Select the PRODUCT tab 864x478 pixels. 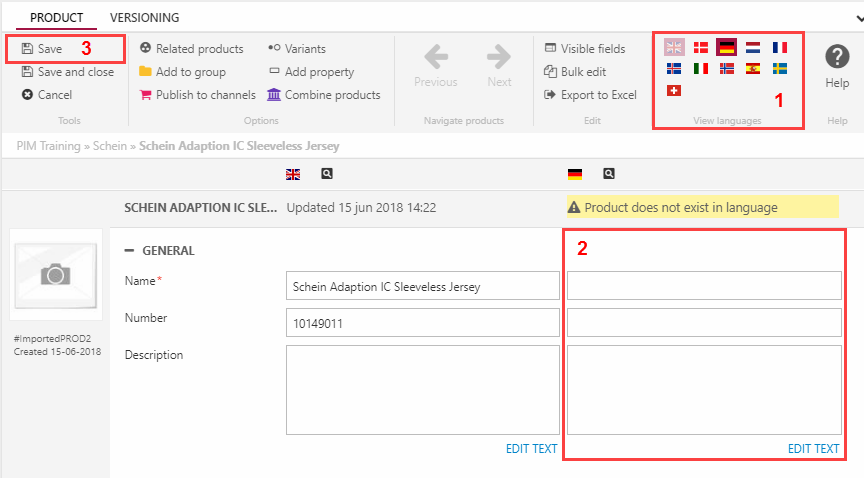pyautogui.click(x=56, y=17)
